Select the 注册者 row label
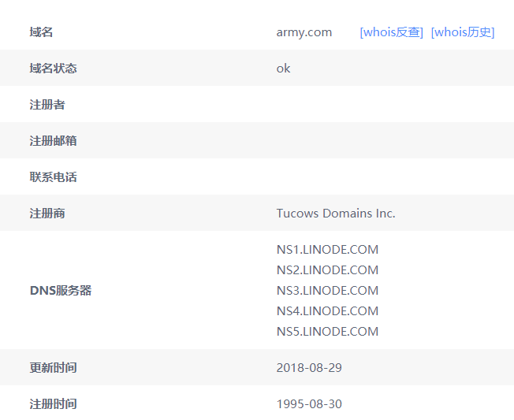The height and width of the screenshot is (420, 514). tap(47, 105)
